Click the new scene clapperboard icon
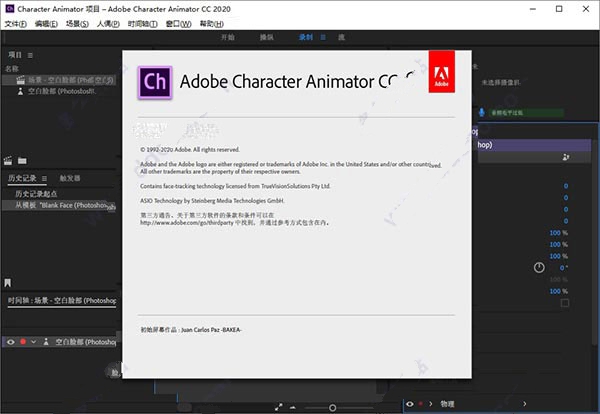This screenshot has height=414, width=600. click(8, 161)
